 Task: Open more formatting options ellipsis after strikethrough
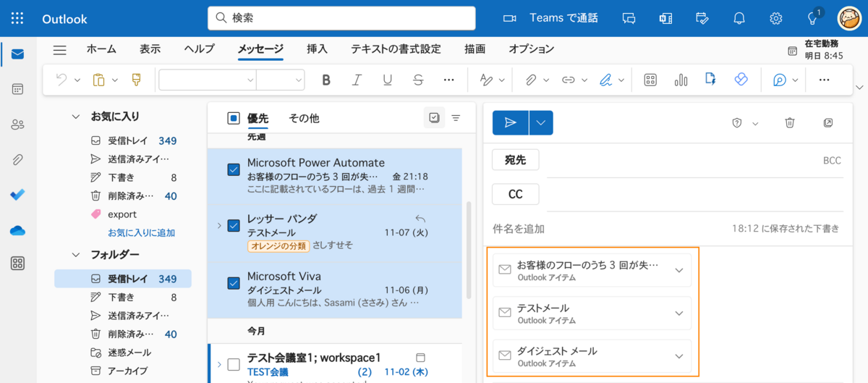click(448, 80)
